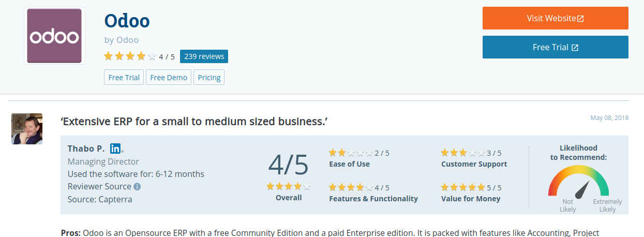644x237 pixels.
Task: Select the Free Demo tag
Action: 169,78
